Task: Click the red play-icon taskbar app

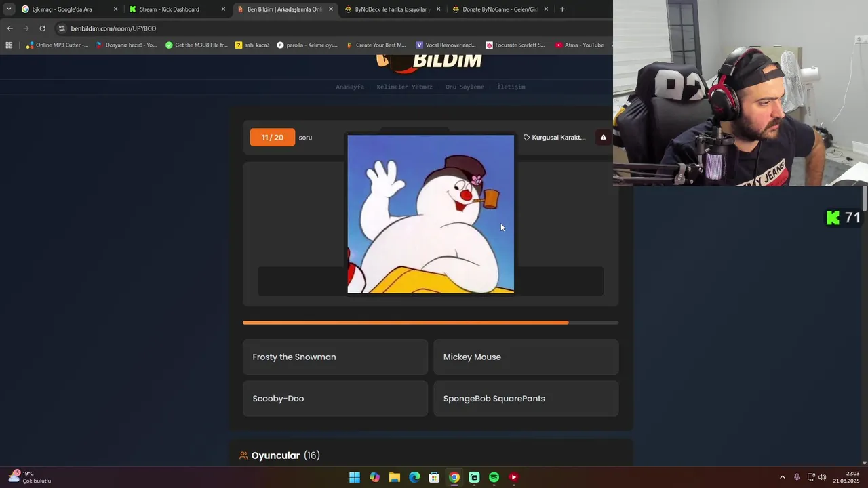Action: click(x=513, y=477)
